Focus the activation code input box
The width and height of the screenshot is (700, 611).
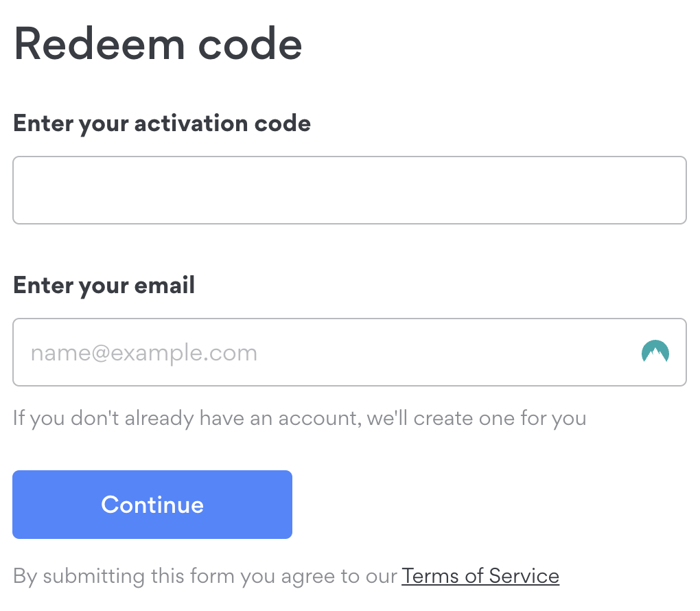(x=349, y=189)
